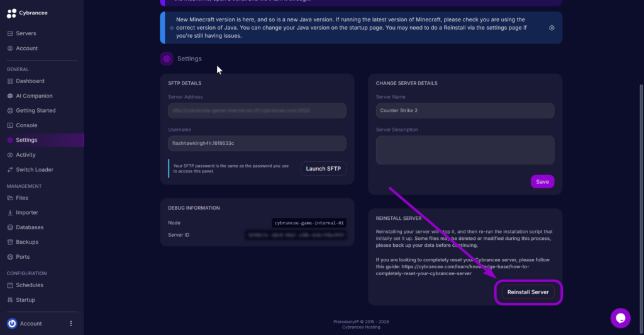Click the blurred Server Address field
Image resolution: width=644 pixels, height=335 pixels.
257,111
